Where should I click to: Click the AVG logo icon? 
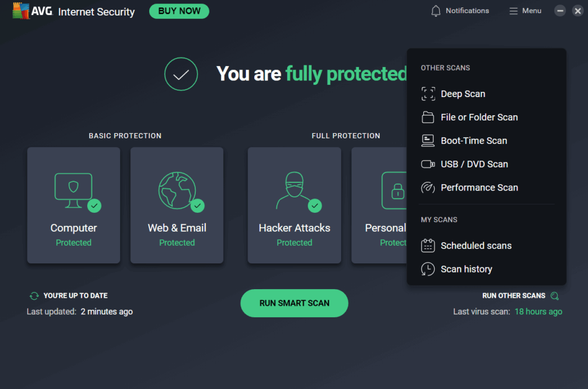tap(21, 11)
